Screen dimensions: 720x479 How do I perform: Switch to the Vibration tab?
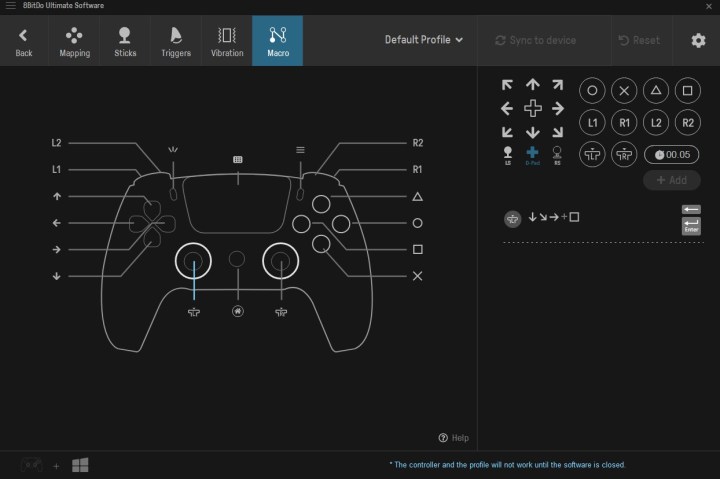pyautogui.click(x=227, y=41)
